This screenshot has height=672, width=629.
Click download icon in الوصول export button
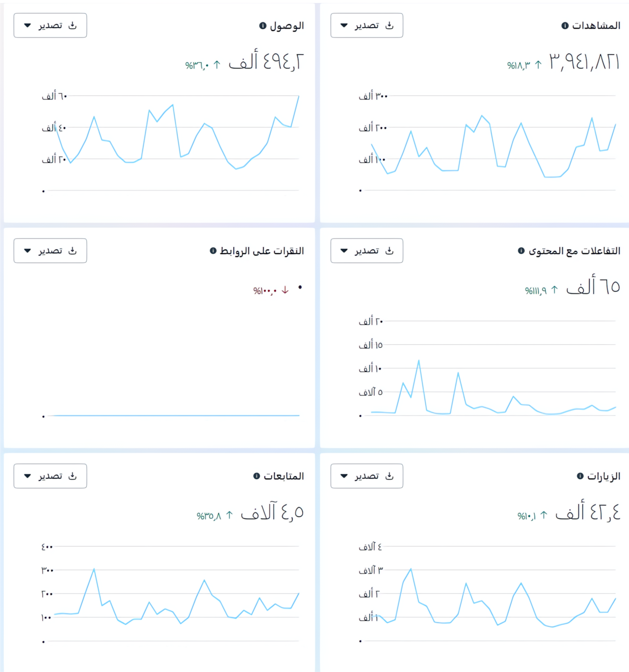[x=73, y=25]
